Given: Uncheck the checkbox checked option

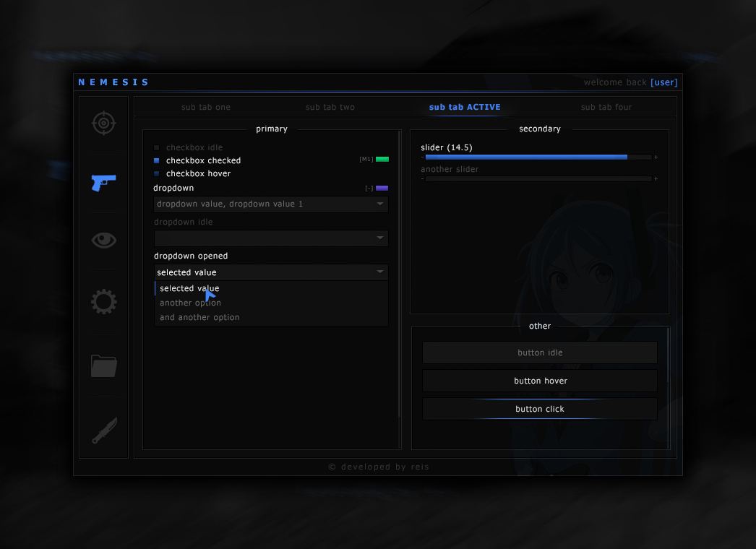Looking at the screenshot, I should 157,161.
